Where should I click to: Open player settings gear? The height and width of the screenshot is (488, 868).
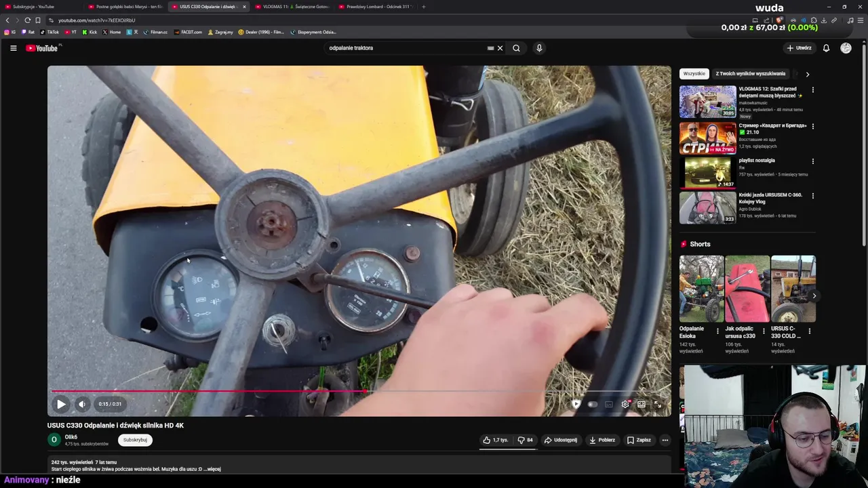point(625,404)
